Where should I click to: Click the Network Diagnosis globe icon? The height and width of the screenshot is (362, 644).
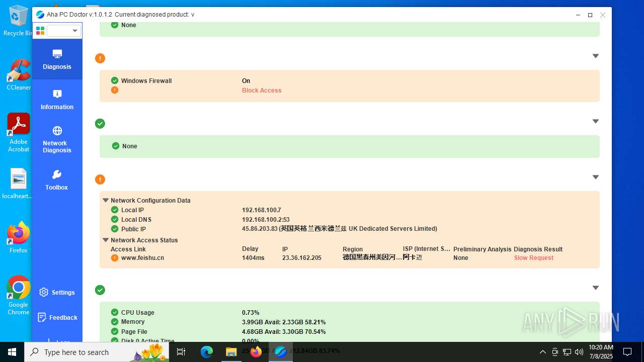pos(57,131)
